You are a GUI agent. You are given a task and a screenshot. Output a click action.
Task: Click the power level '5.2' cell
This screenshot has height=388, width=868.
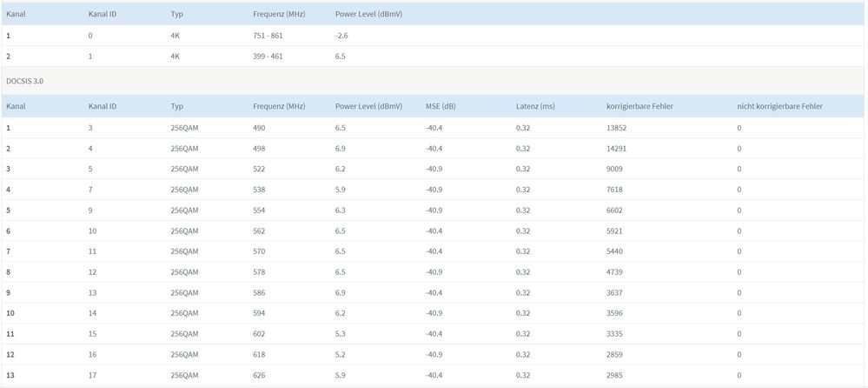(x=341, y=354)
